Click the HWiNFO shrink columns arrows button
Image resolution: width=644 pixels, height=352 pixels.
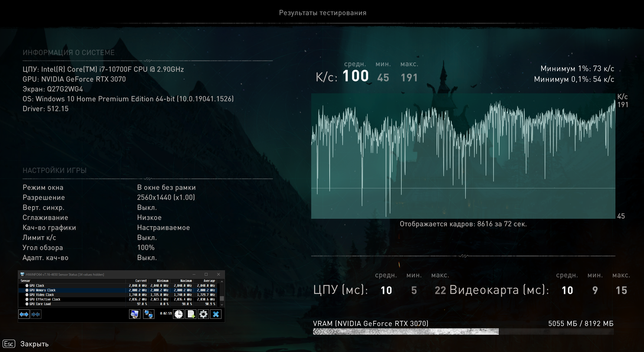36,314
